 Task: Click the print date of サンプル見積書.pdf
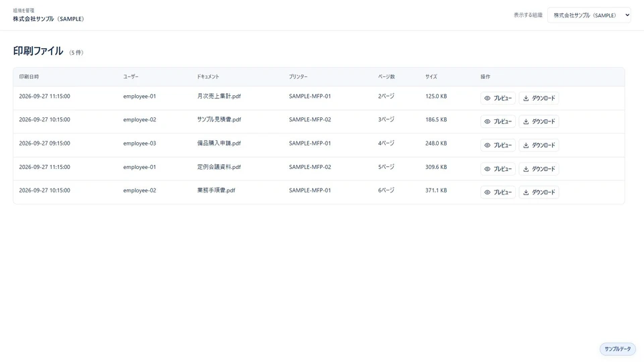point(44,119)
